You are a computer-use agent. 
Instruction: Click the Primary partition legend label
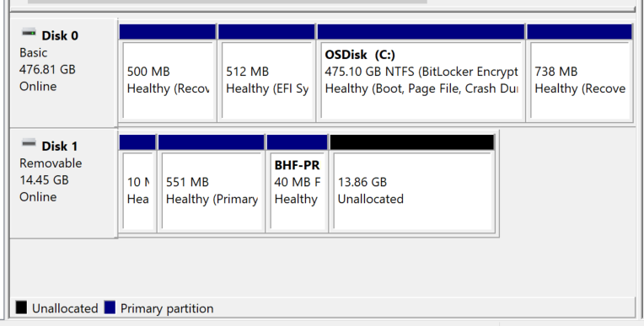(x=167, y=308)
